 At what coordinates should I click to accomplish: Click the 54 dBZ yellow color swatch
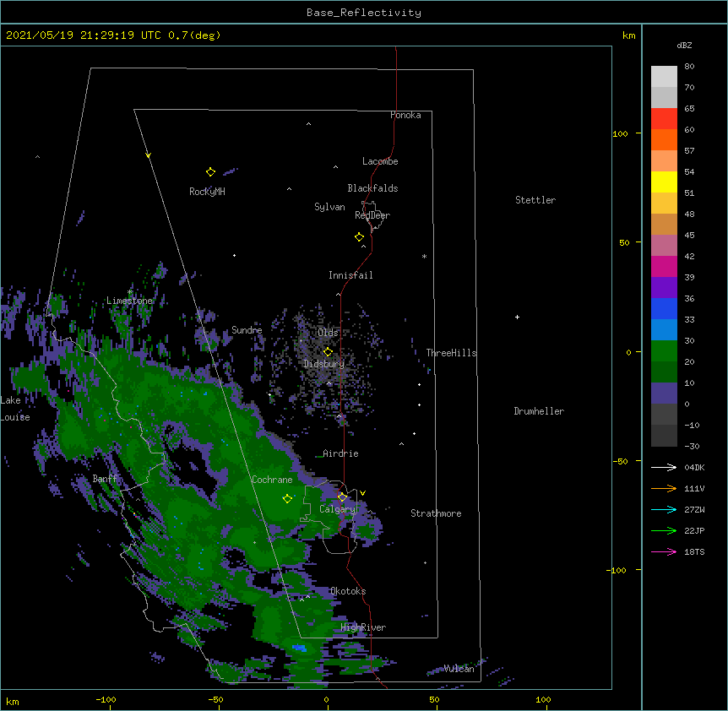click(x=664, y=182)
